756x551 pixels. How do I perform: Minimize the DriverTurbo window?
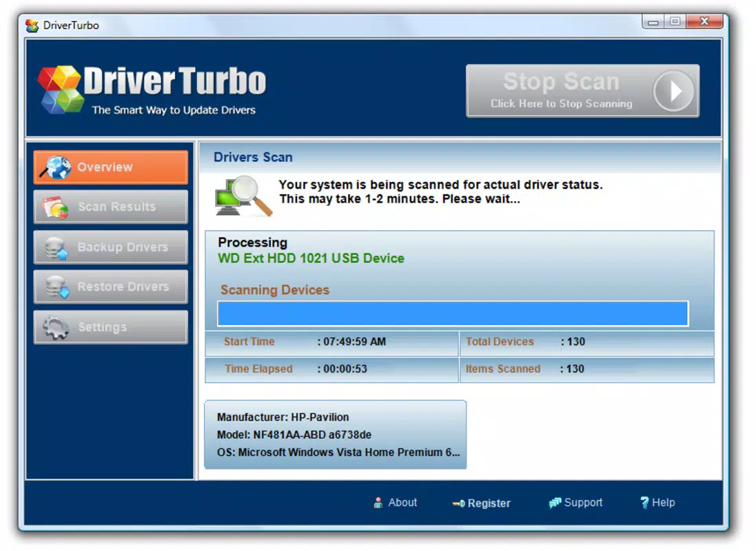tap(653, 21)
